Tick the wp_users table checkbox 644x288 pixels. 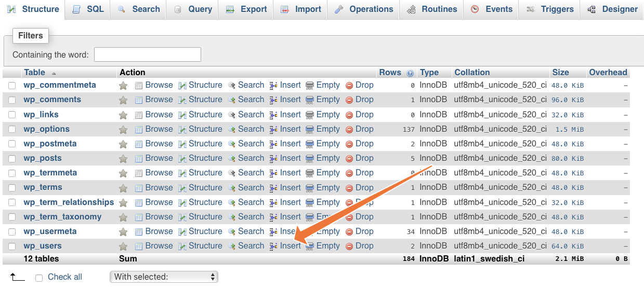click(x=12, y=246)
